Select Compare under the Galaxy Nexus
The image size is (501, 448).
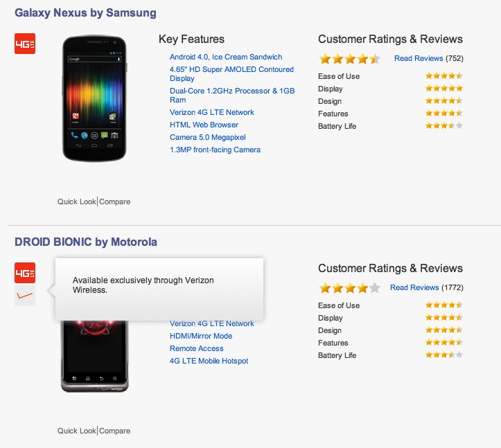115,201
